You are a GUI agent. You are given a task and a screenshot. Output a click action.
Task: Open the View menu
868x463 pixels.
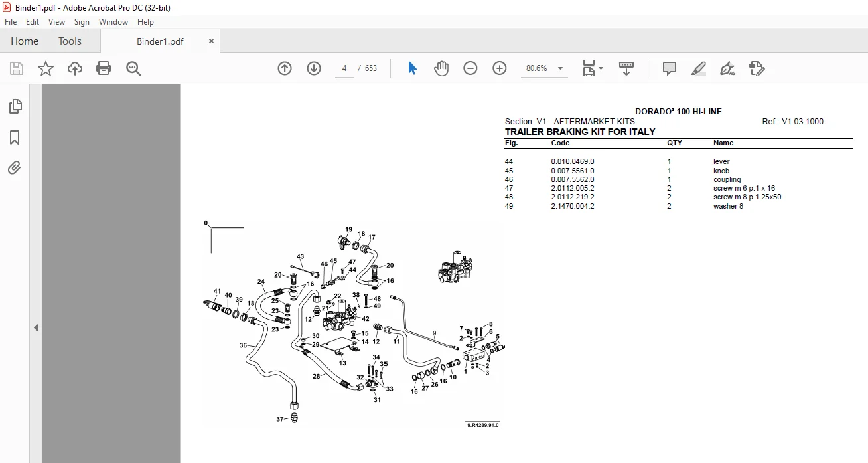tap(57, 22)
